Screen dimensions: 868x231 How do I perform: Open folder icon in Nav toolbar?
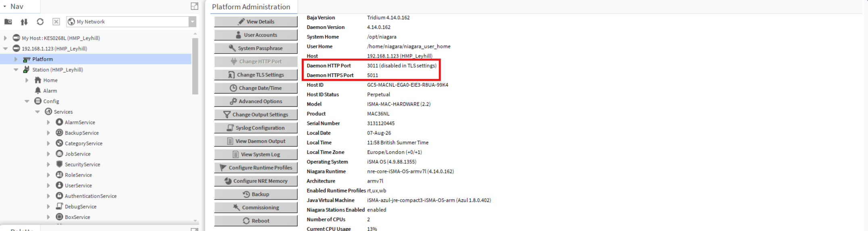[x=8, y=22]
